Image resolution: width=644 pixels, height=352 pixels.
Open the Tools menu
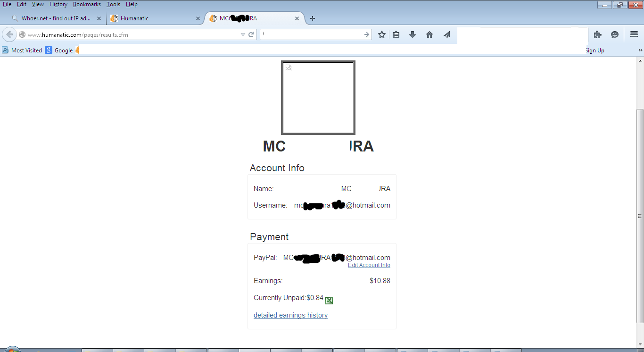(113, 4)
